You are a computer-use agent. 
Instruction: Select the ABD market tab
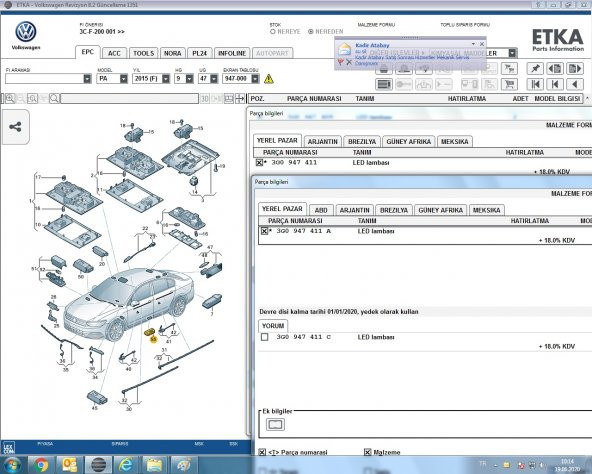coord(321,210)
